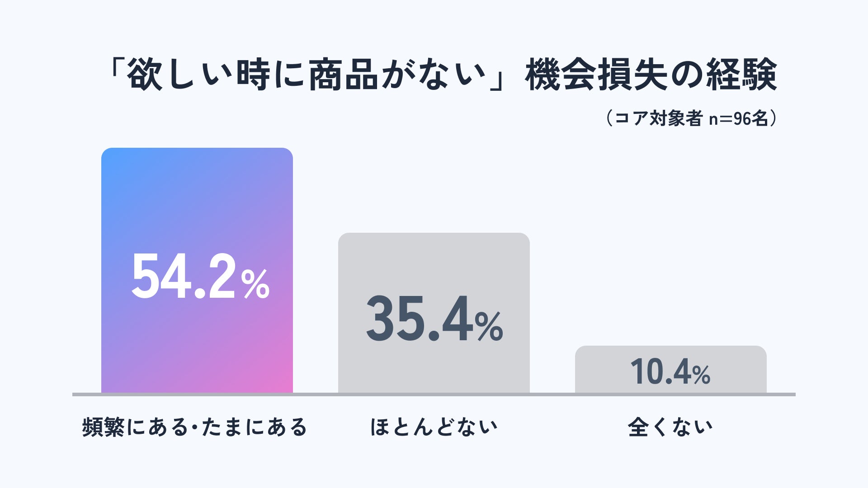
Task: Select the blue-pink gradient bar
Action: tap(197, 270)
